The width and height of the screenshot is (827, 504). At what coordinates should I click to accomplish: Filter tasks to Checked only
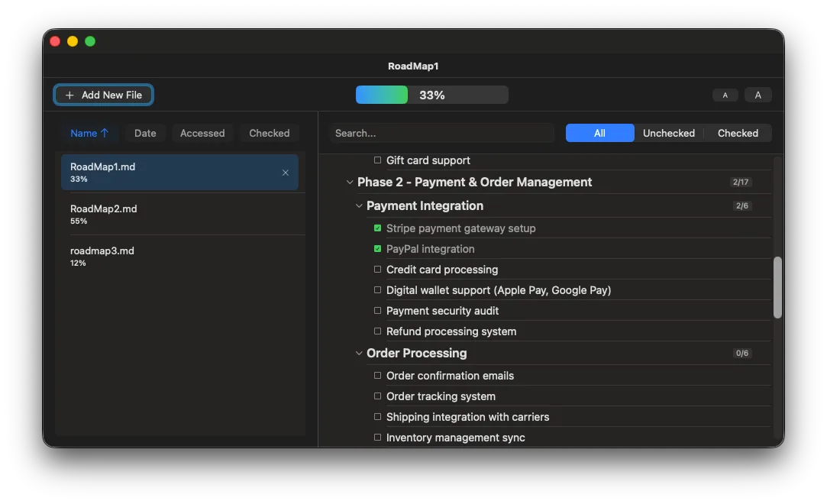pos(738,134)
